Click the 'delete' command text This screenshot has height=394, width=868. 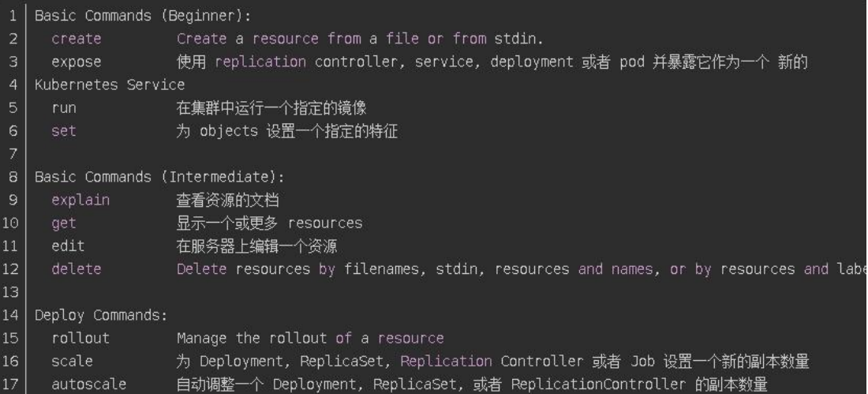pyautogui.click(x=76, y=269)
